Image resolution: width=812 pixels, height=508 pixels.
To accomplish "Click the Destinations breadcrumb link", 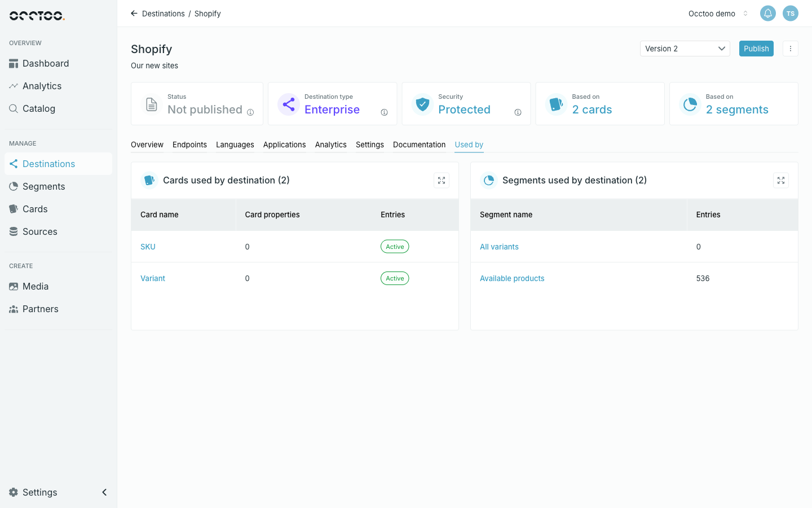I will [164, 14].
